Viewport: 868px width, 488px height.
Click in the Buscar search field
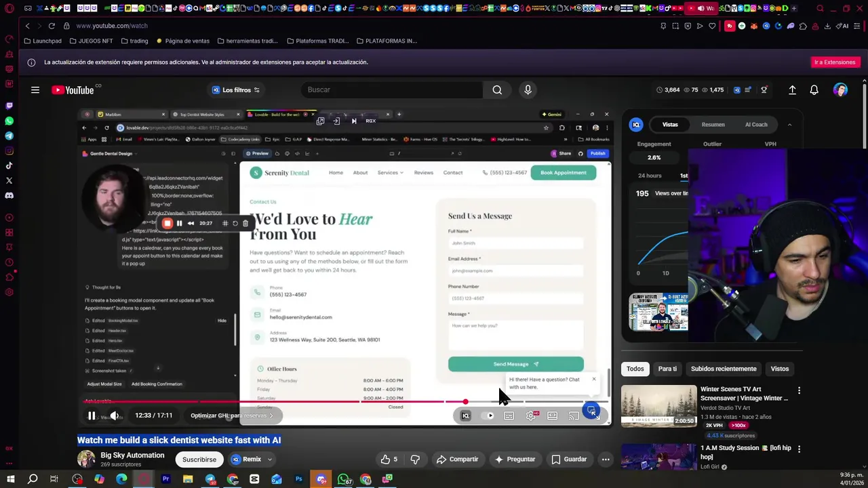click(x=392, y=89)
